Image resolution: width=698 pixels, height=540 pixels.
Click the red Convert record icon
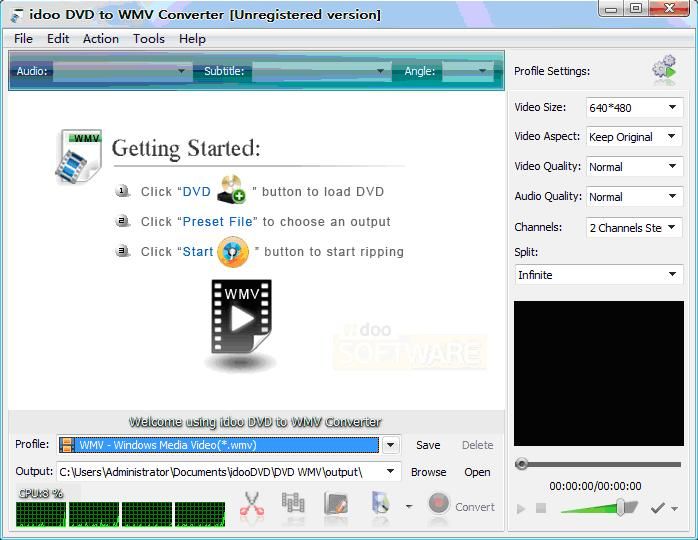tap(438, 503)
